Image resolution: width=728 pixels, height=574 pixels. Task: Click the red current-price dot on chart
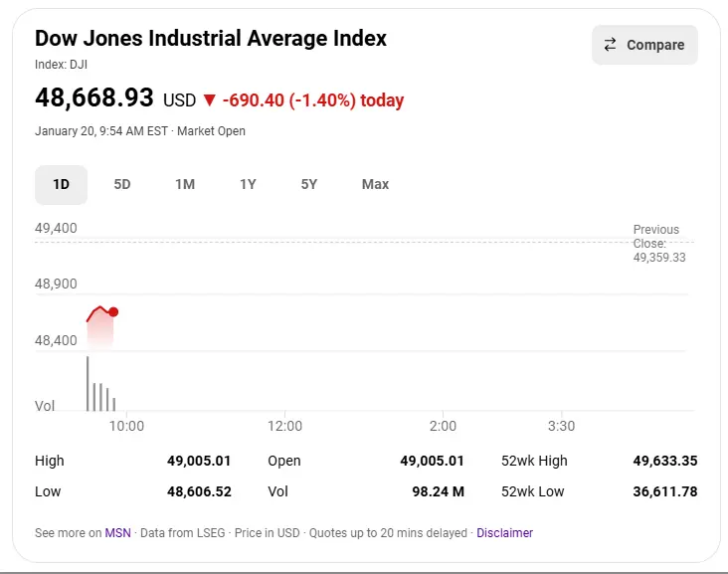pos(113,312)
